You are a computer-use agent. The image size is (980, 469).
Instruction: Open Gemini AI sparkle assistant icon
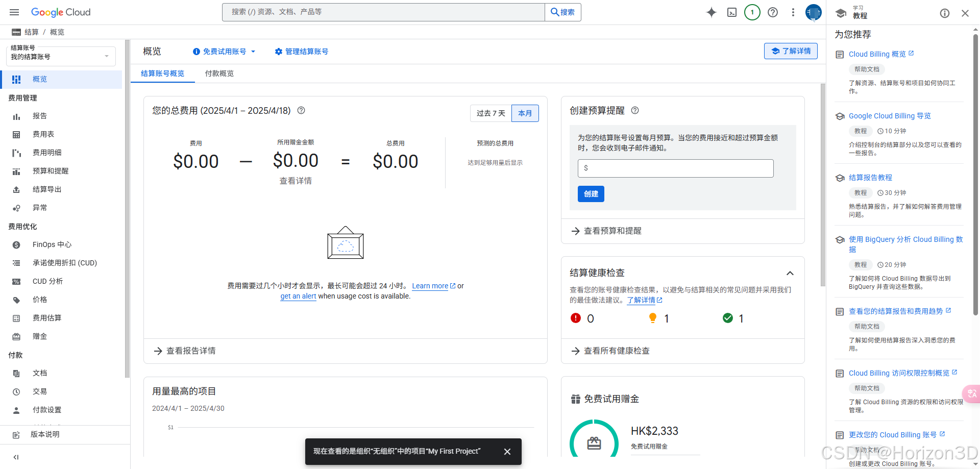712,12
